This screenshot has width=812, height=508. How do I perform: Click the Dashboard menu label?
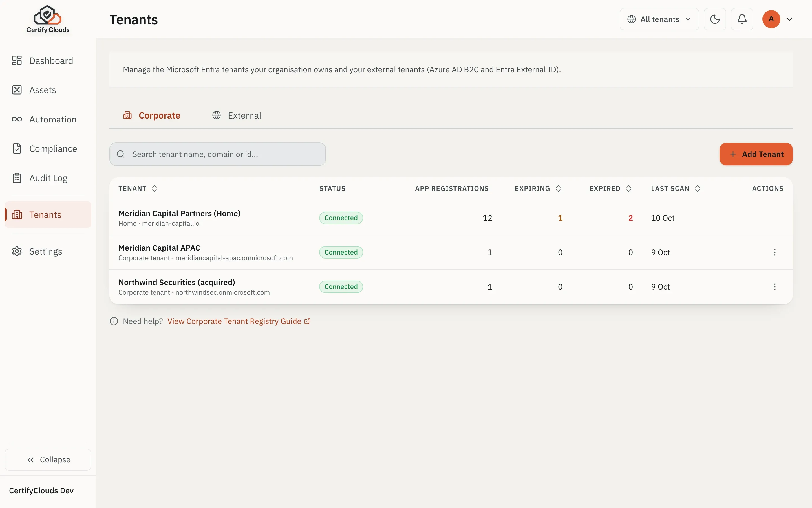(51, 60)
